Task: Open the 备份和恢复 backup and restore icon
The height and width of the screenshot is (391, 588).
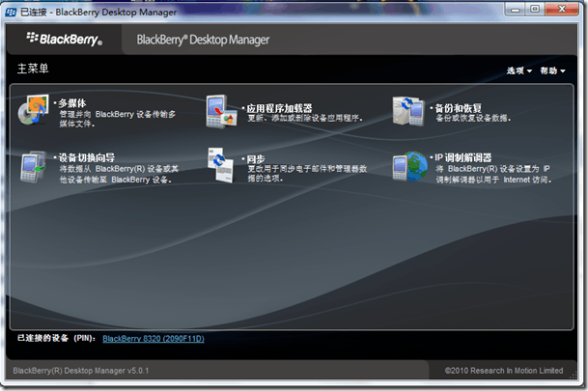Action: click(408, 111)
